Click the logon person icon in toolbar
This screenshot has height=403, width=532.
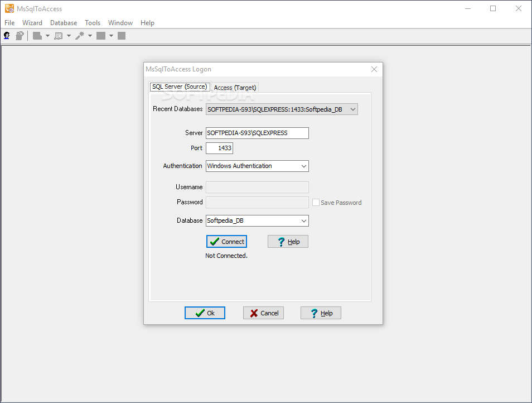(7, 36)
